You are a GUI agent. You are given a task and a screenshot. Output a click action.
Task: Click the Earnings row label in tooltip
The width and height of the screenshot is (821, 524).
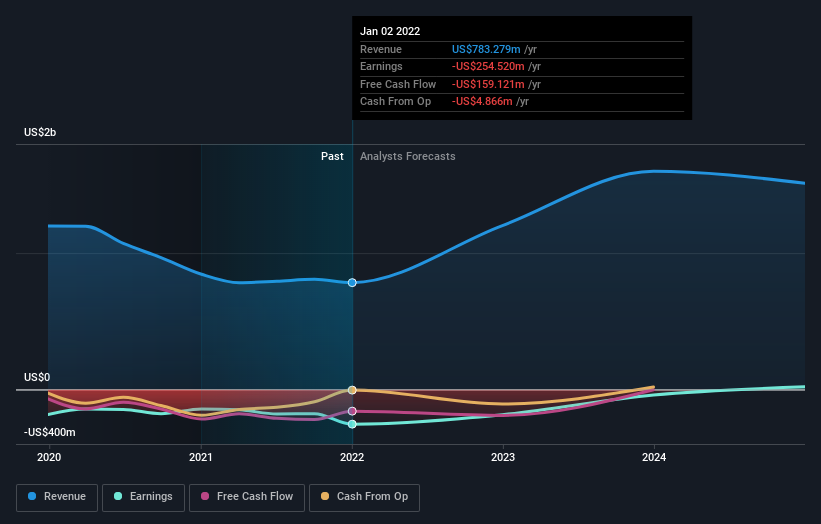point(381,66)
